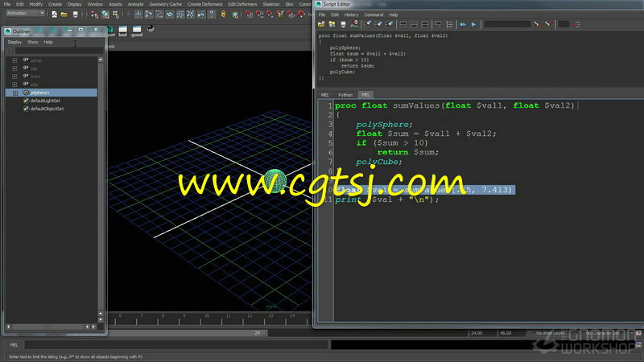This screenshot has width=644, height=362.
Task: Toggle Show Line Numbers icon
Action: (x=450, y=25)
